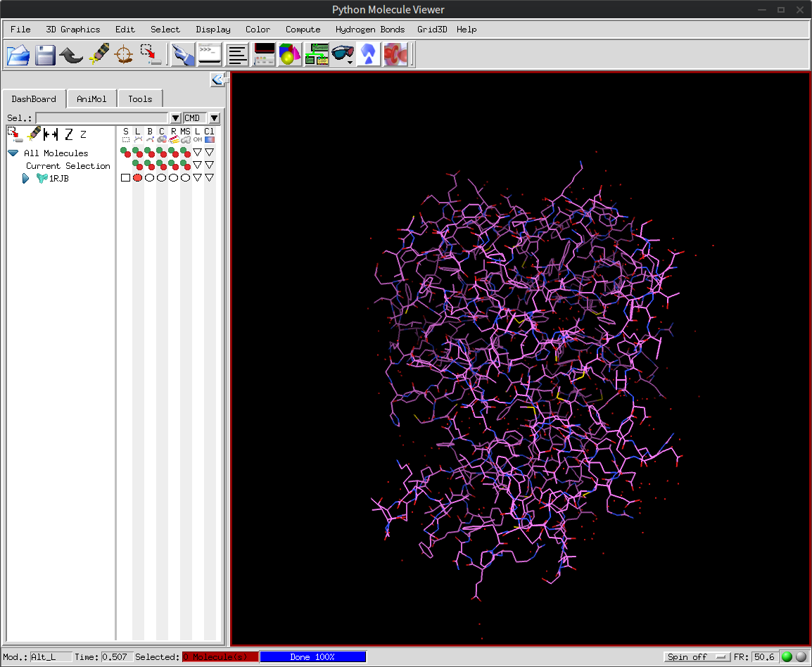Screen dimensions: 812x667
Task: Open the CMD mode dropdown arrow
Action: point(214,118)
